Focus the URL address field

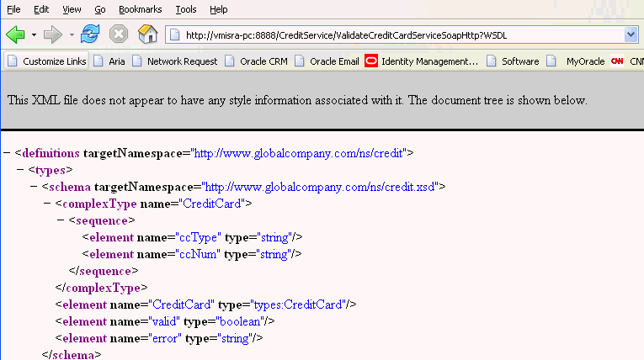pyautogui.click(x=394, y=35)
